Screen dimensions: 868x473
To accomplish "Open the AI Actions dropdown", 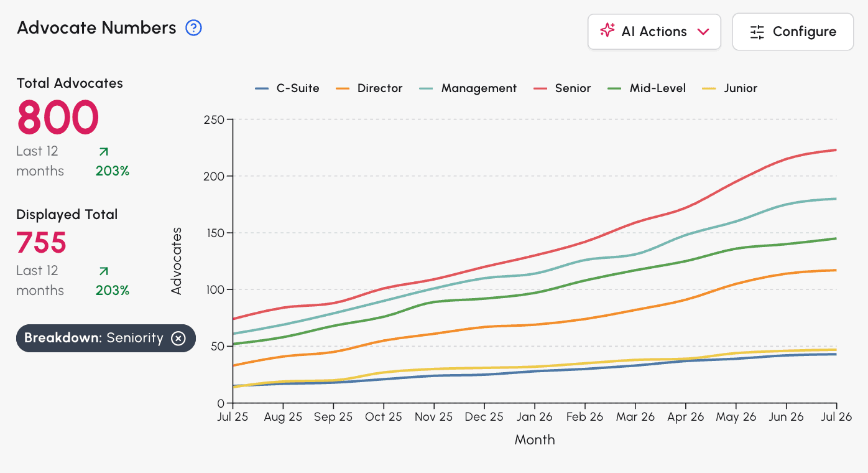I will click(x=654, y=32).
